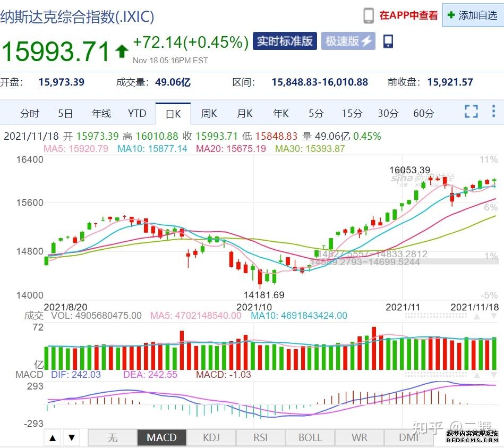The height and width of the screenshot is (448, 504).
Task: Click the 开盘 15,973.39 value
Action: [x=62, y=82]
